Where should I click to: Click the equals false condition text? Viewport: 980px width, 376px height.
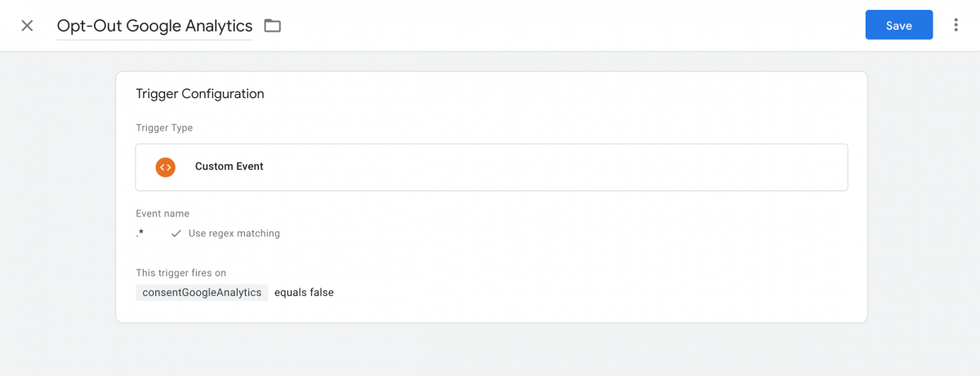coord(304,292)
